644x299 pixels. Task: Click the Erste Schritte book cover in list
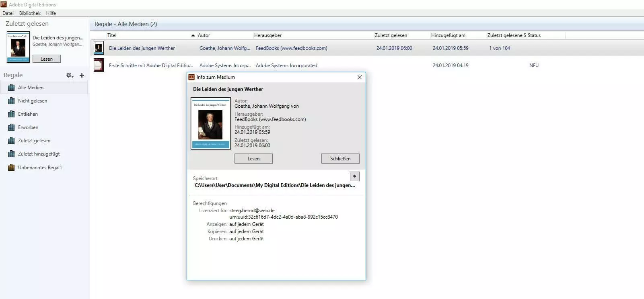99,65
